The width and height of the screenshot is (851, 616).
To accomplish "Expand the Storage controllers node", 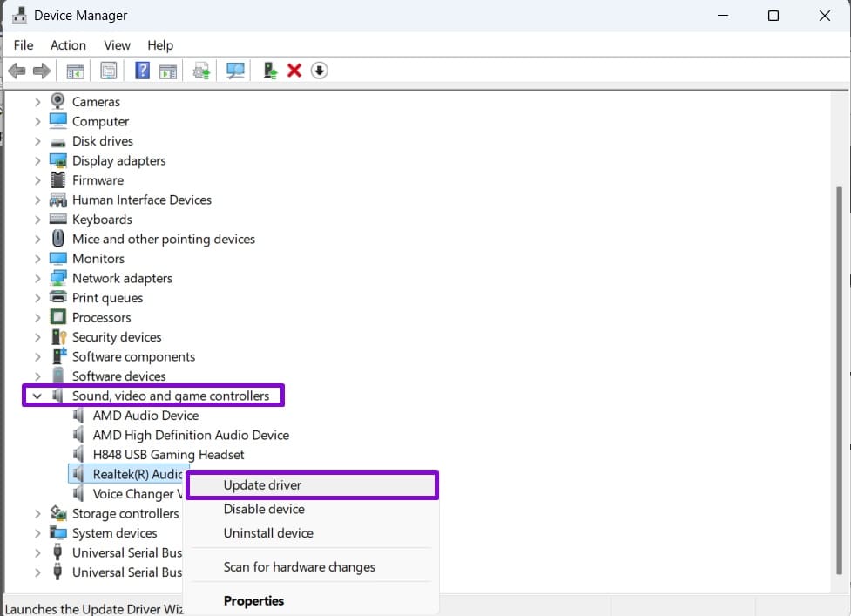I will pyautogui.click(x=37, y=513).
